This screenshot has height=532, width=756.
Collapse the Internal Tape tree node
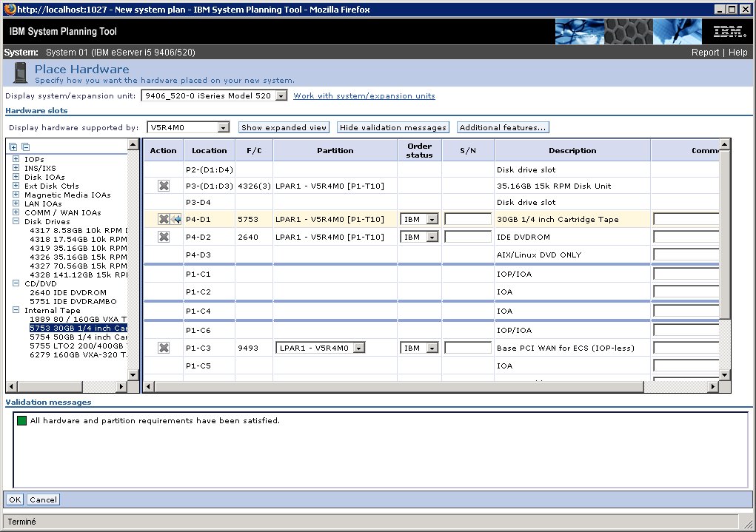16,310
